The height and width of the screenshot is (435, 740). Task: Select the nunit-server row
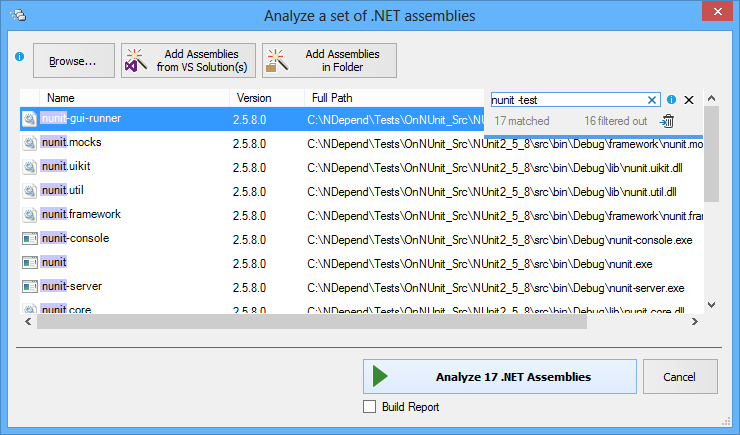coord(362,287)
